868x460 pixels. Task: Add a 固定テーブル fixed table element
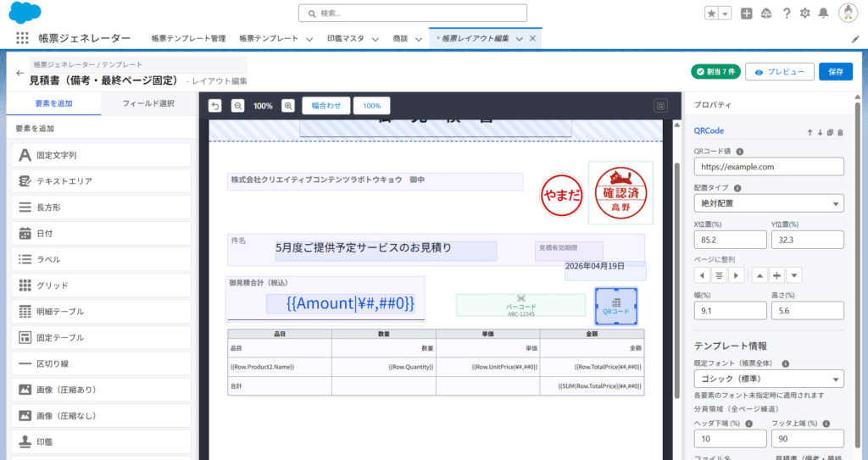pos(101,337)
